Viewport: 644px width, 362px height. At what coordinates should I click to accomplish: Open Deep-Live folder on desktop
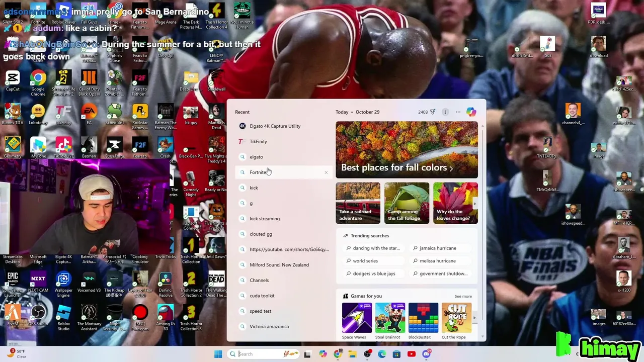(191, 80)
